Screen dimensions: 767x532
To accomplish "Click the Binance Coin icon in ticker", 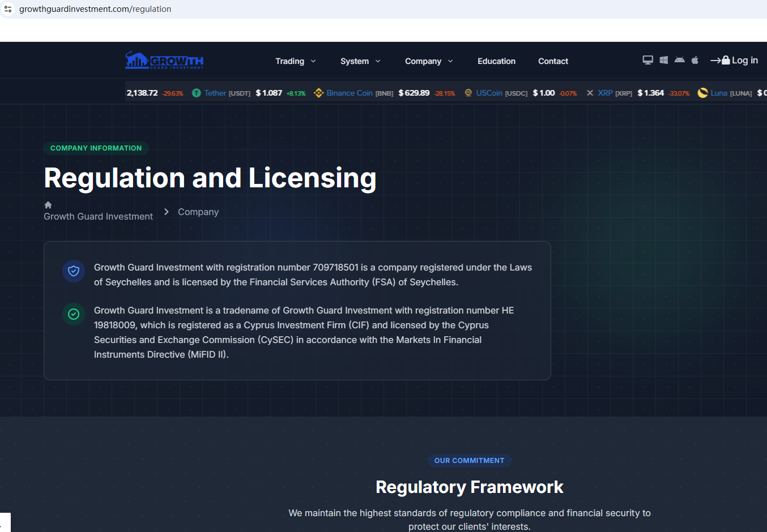I will [x=318, y=93].
